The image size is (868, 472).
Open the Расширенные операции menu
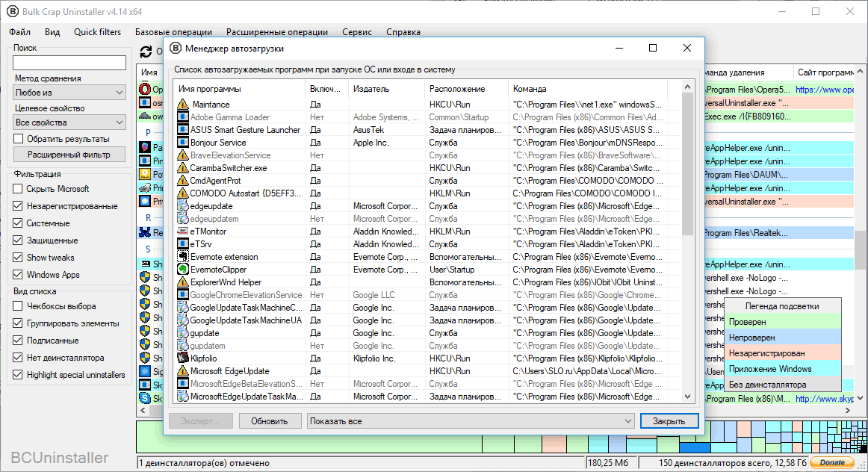pos(277,32)
